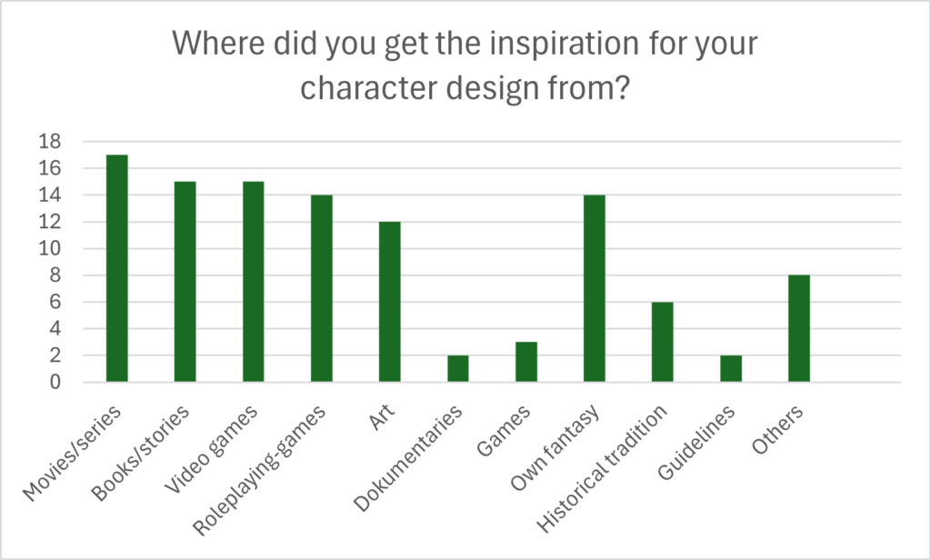Click the Guidelines bar

tap(731, 369)
